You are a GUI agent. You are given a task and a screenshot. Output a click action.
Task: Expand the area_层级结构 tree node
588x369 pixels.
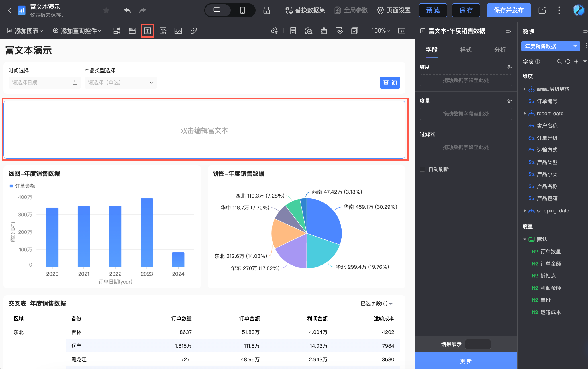[525, 89]
